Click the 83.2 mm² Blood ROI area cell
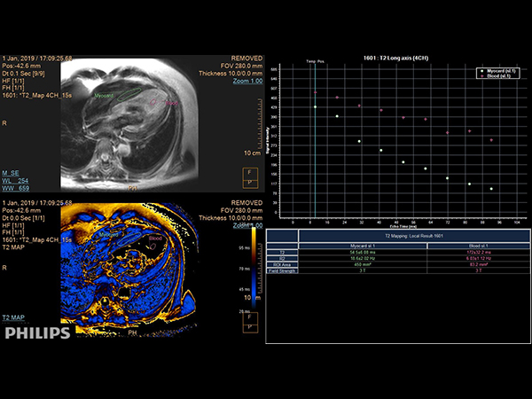The height and width of the screenshot is (399, 532). [479, 264]
